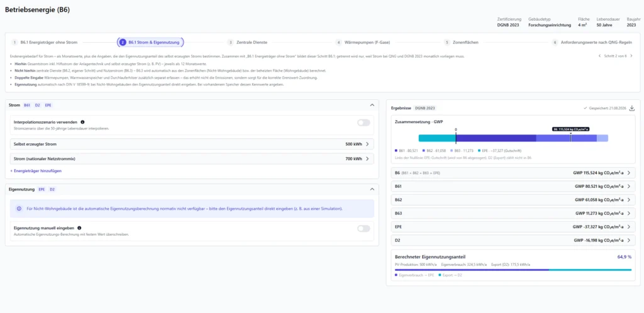
Task: Click D2 tag in Strom header
Action: (x=37, y=106)
